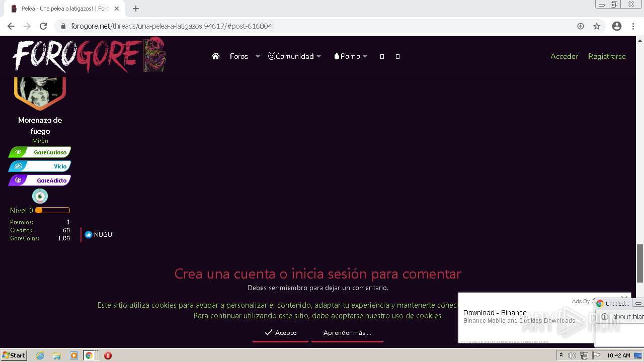Click the home icon in the navigation bar

pos(215,56)
